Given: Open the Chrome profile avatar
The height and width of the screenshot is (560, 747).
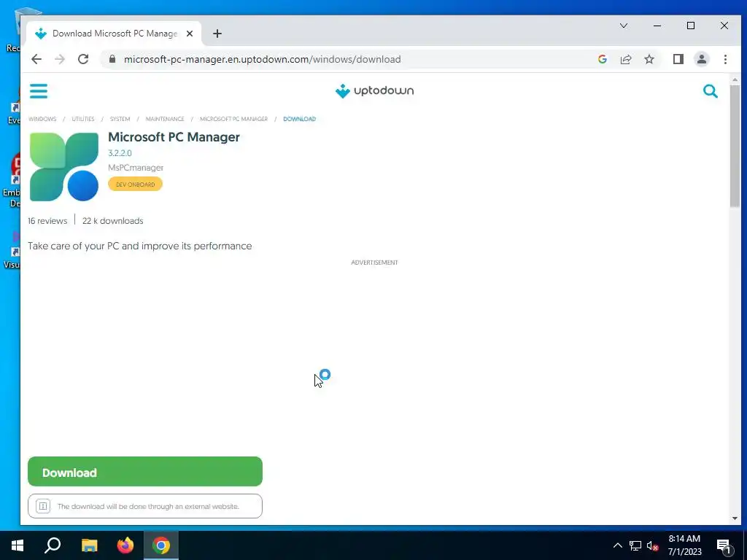Looking at the screenshot, I should 701,59.
